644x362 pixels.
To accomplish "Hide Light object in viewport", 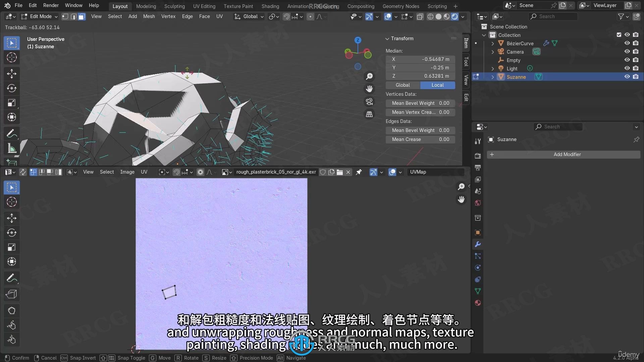I will [627, 68].
